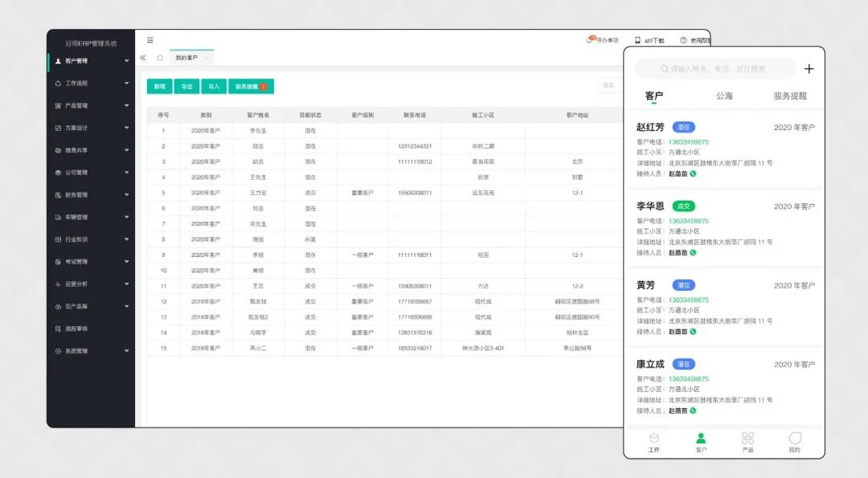Image resolution: width=868 pixels, height=478 pixels.
Task: Click the 导出 button
Action: (186, 86)
